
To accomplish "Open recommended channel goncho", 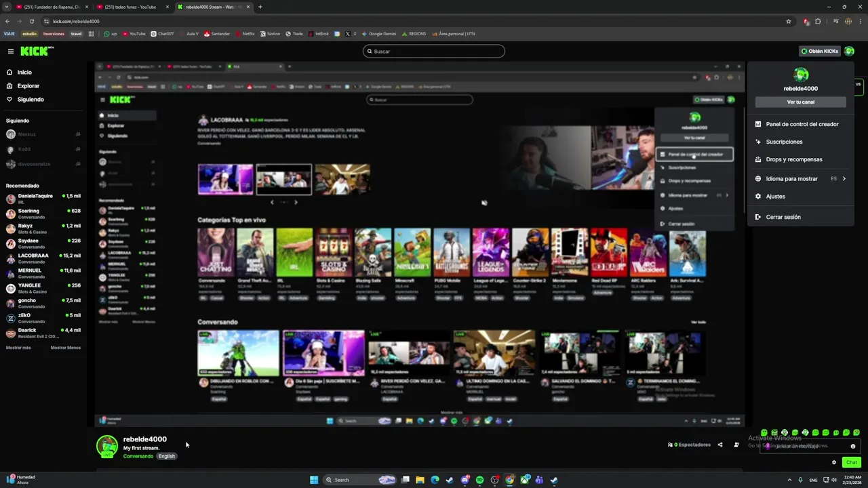I will (43, 303).
